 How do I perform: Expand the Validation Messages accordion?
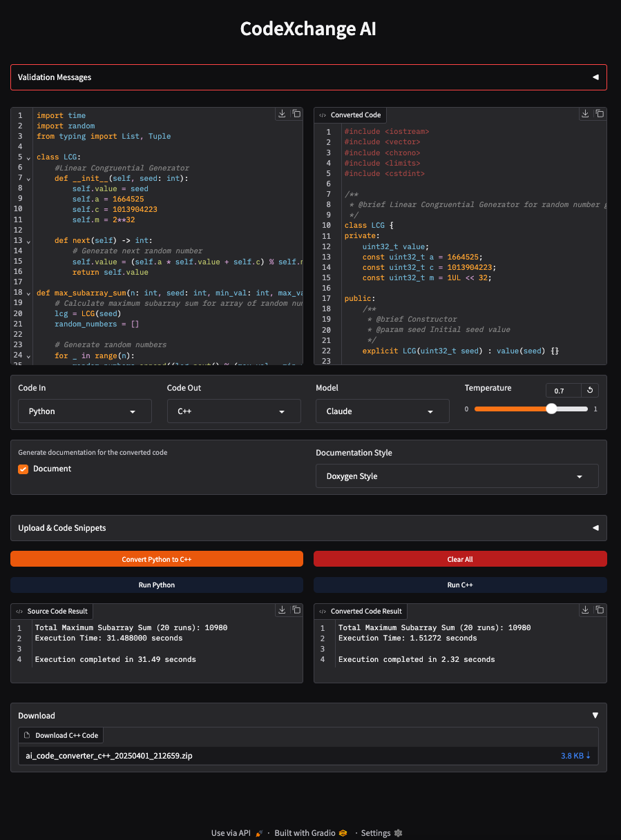[x=309, y=77]
